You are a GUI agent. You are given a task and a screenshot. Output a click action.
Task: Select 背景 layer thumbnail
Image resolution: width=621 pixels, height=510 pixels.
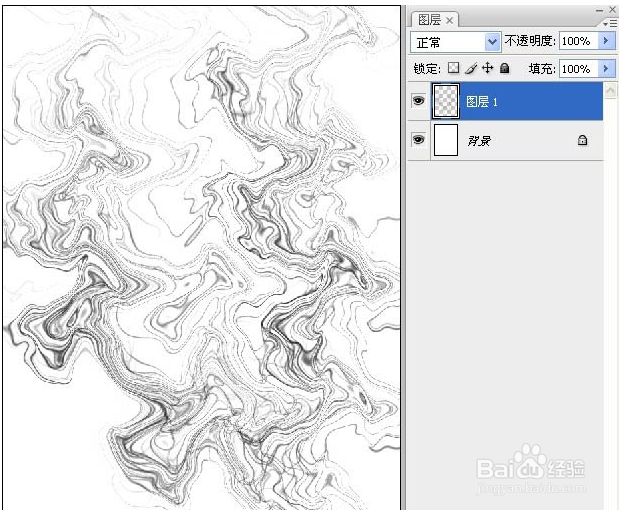[x=446, y=140]
